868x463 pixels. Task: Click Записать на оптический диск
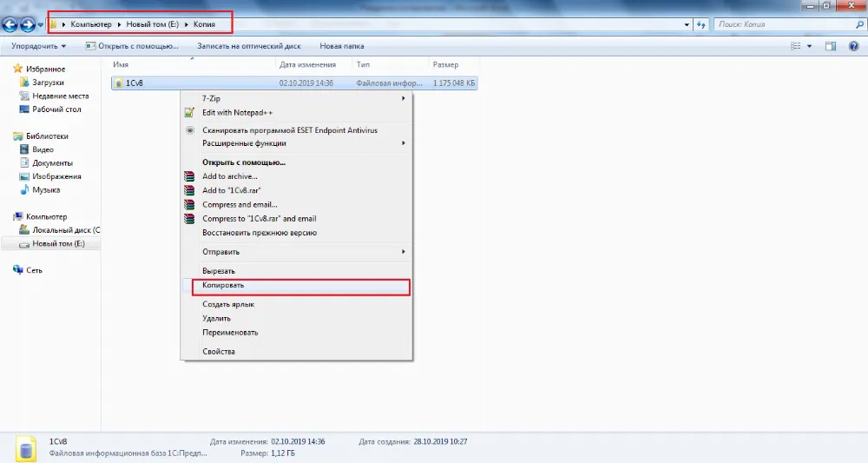point(249,46)
